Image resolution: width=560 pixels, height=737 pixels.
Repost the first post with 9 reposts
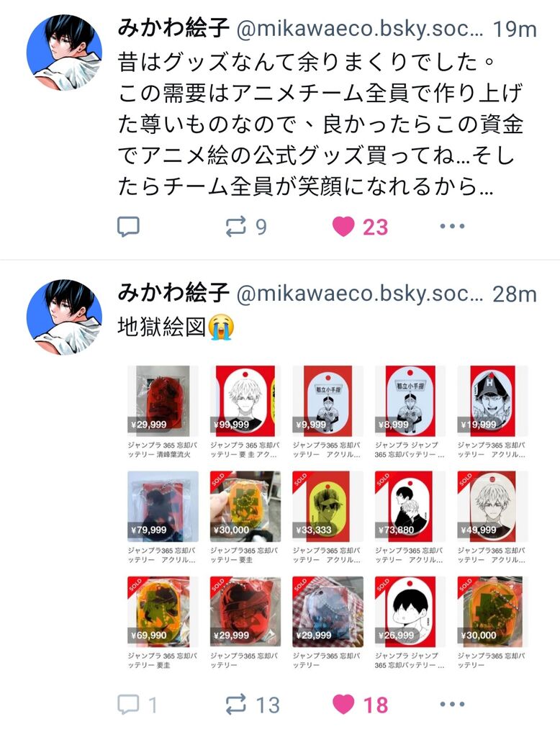(245, 227)
